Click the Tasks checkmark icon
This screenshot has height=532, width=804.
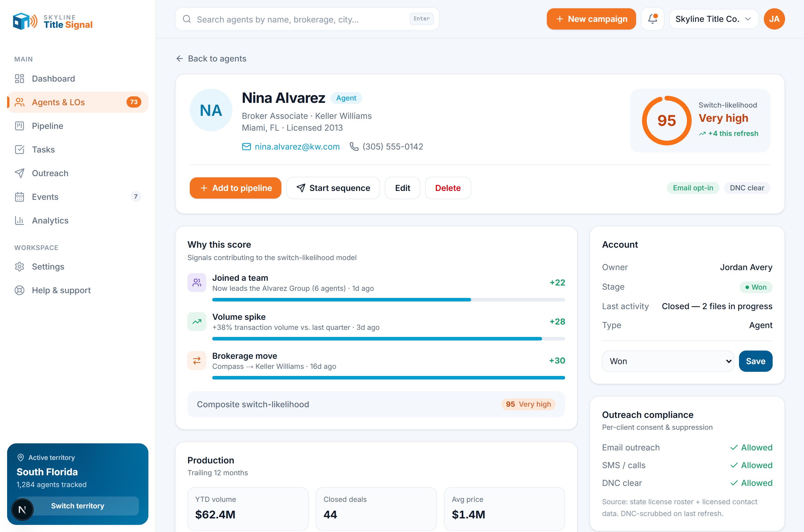click(x=19, y=150)
